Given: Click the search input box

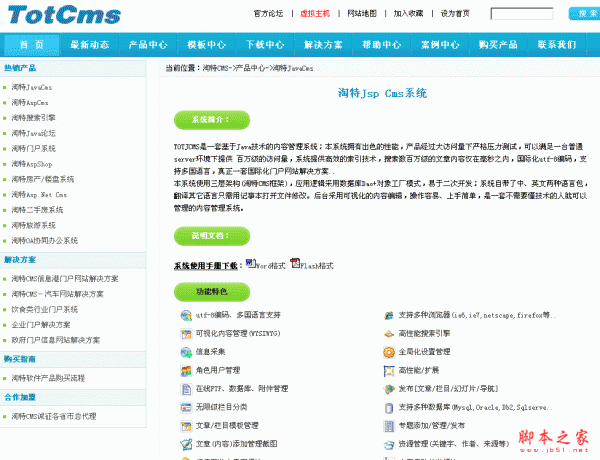Looking at the screenshot, I should click(x=522, y=14).
